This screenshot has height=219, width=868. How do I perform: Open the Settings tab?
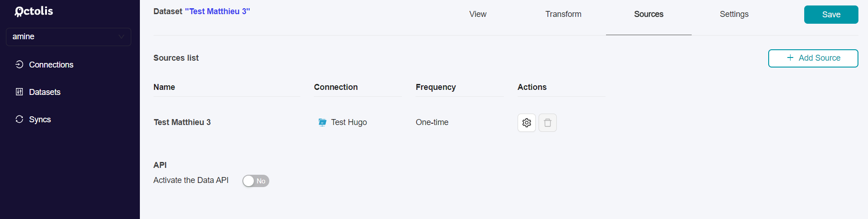(734, 14)
